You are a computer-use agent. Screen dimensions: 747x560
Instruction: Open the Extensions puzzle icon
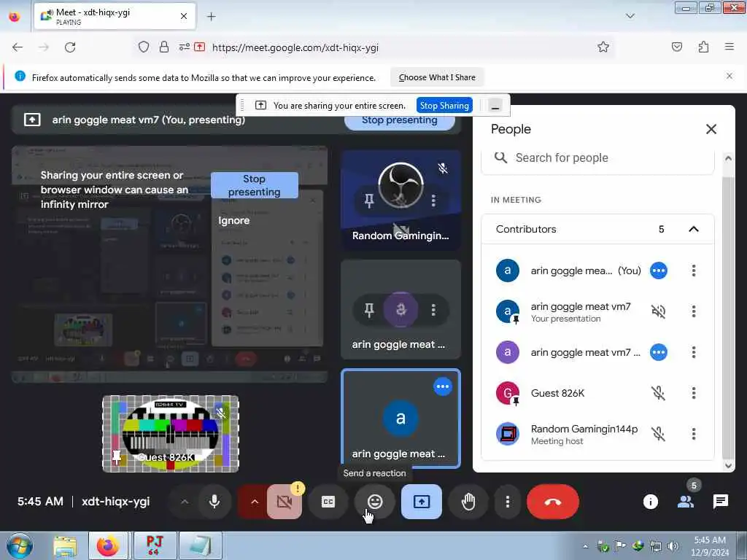point(703,47)
